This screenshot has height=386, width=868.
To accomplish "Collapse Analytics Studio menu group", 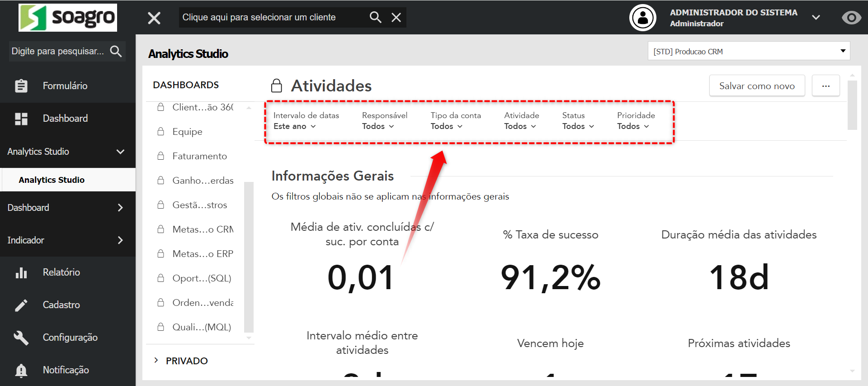I will coord(120,152).
